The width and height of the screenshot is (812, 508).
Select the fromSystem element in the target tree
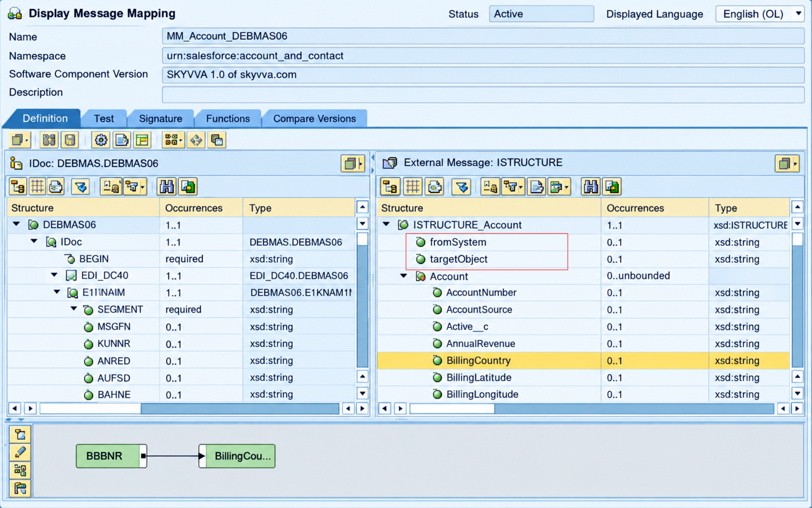click(458, 242)
